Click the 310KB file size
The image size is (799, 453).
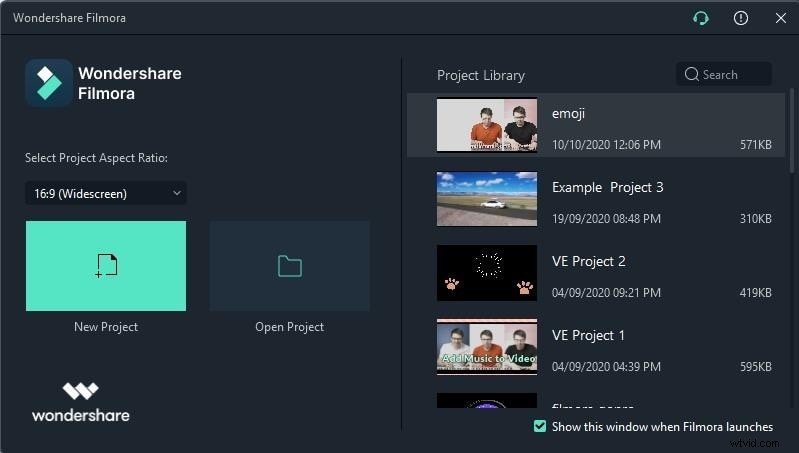(756, 219)
